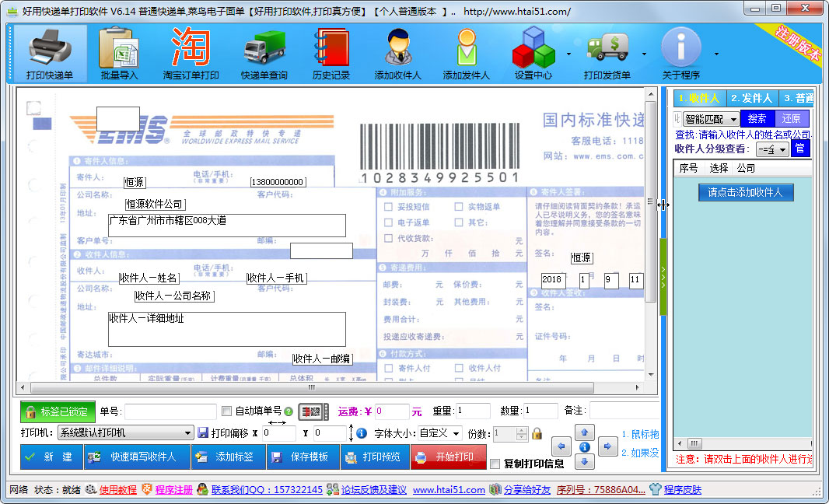
Task: Click the 标签已锁定 lock button
Action: pyautogui.click(x=58, y=412)
